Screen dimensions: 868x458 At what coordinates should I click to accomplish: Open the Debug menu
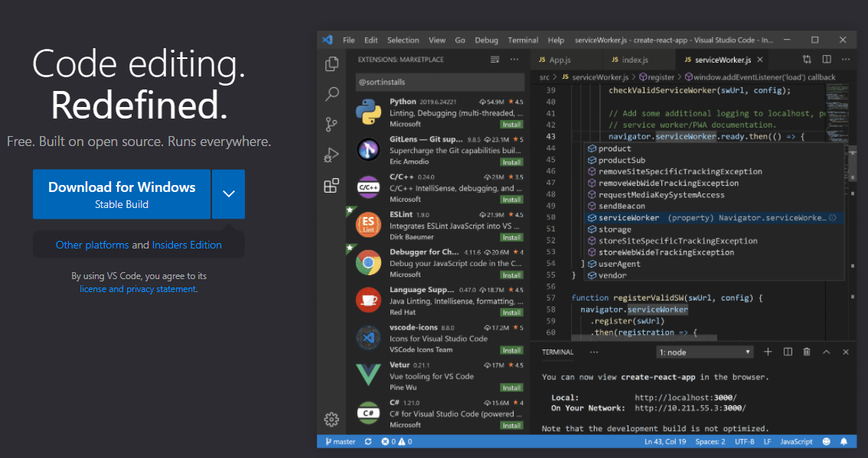tap(487, 40)
